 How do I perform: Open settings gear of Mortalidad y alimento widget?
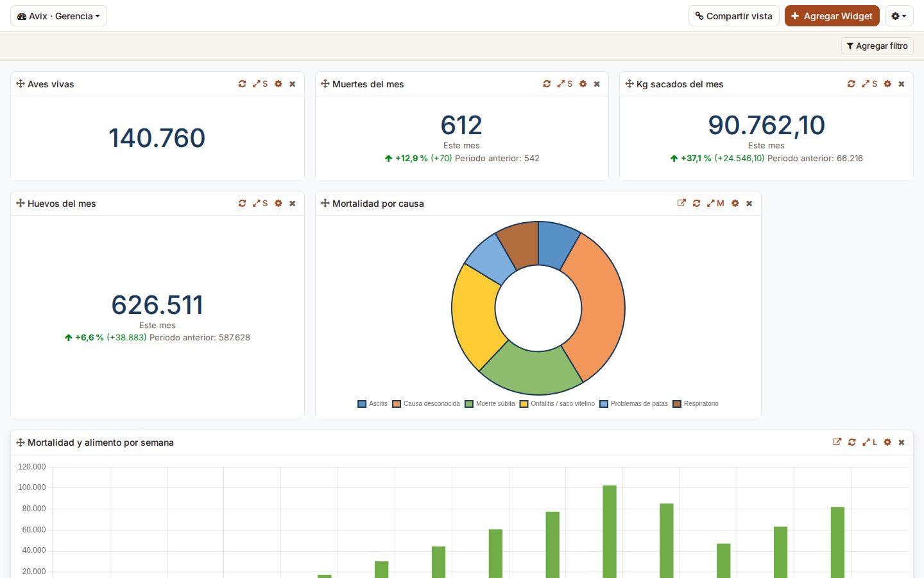887,442
